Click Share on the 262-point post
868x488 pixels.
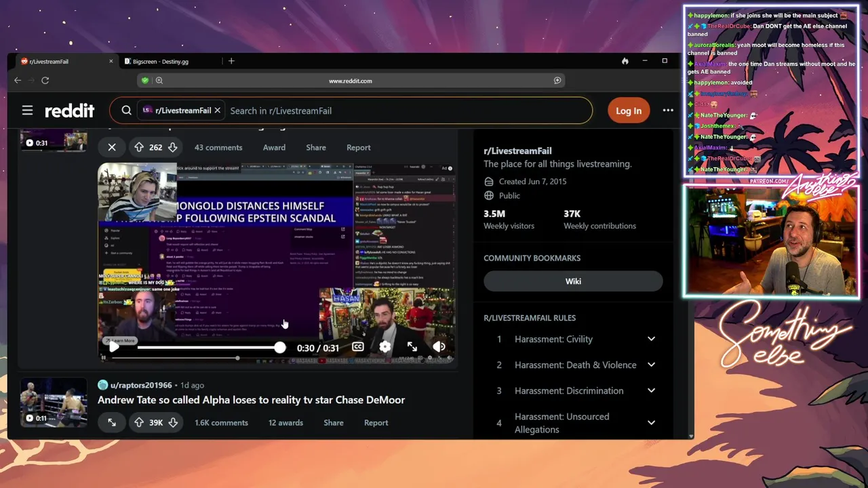[316, 147]
